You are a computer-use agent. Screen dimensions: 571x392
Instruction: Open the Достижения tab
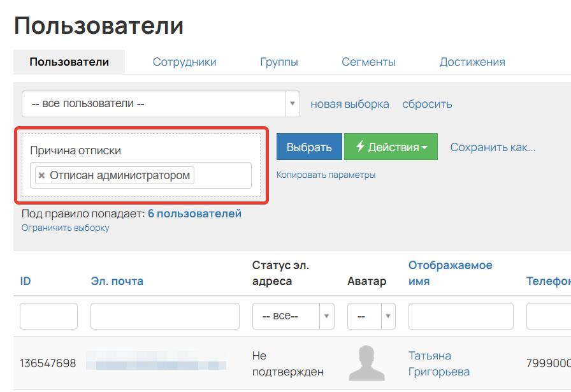472,62
